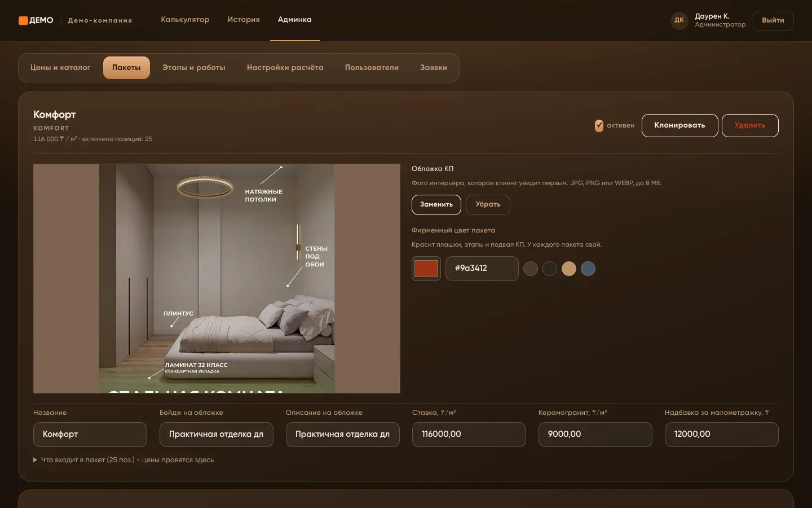Open the Пользователи tab
Screen dimensions: 812x508
(372, 68)
